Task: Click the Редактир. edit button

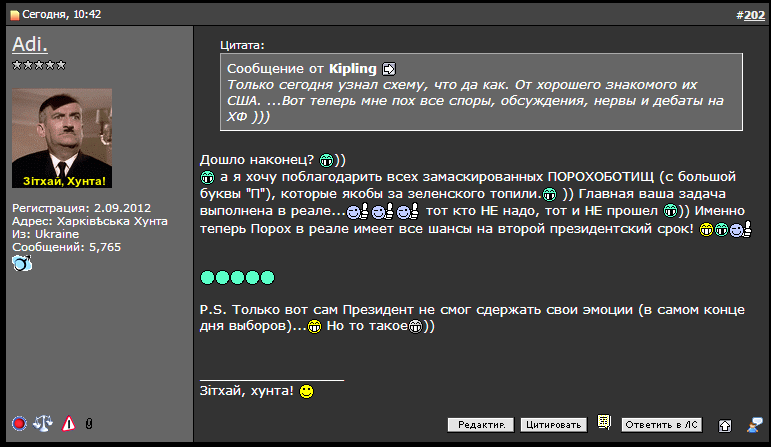Action: [481, 425]
